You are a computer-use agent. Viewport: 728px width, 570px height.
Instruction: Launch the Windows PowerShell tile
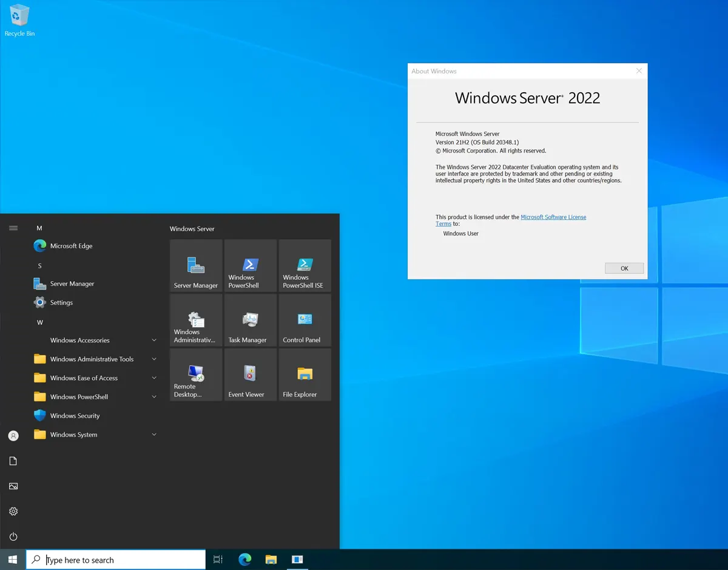251,266
